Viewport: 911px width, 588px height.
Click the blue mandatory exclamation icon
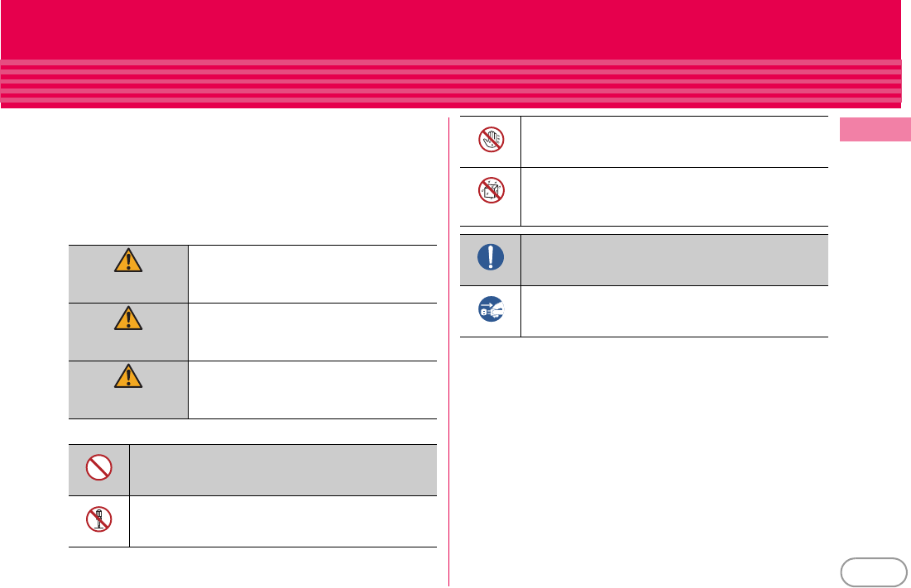pos(491,257)
